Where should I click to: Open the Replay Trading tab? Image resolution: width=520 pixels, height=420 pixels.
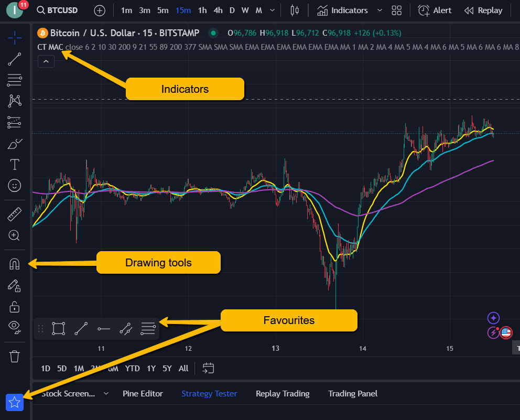pyautogui.click(x=283, y=393)
